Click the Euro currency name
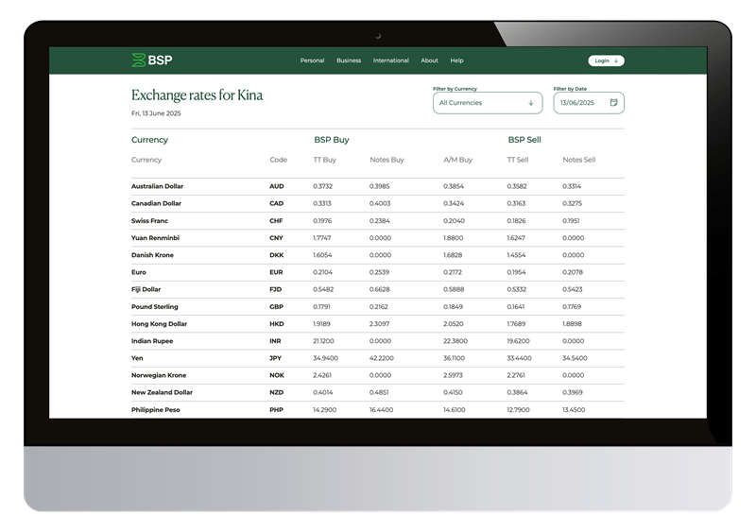 click(139, 272)
